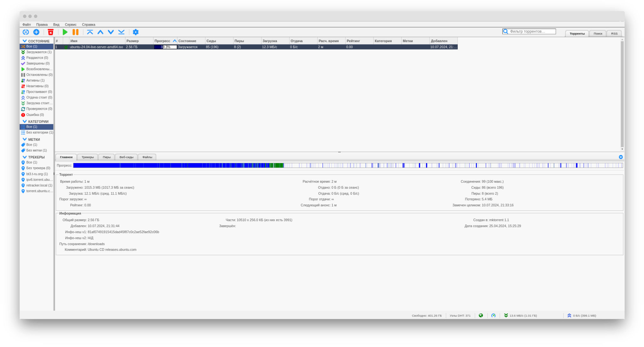Sort by the Сиды column header

point(219,41)
